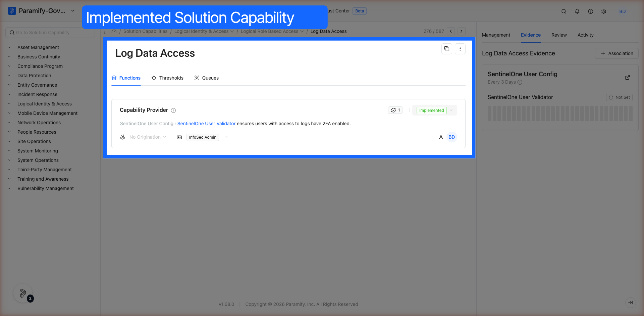Click the SentinelOne User Config card title

(x=522, y=74)
